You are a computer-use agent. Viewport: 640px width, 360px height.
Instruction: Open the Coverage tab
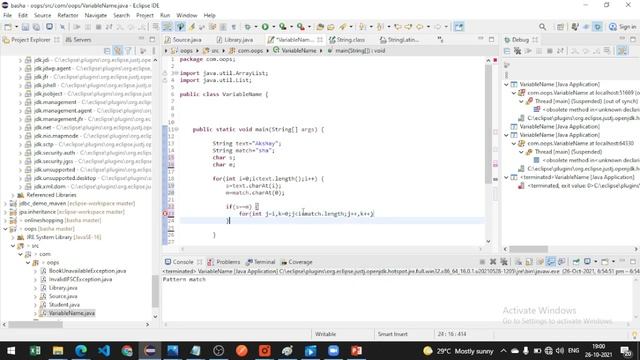(296, 262)
